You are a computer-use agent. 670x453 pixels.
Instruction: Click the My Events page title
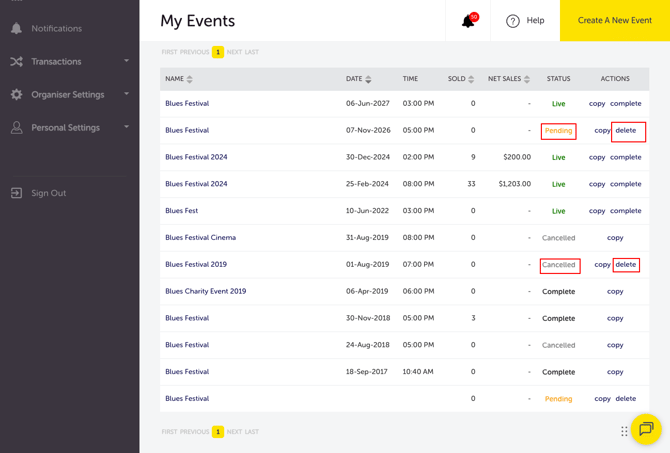(197, 21)
